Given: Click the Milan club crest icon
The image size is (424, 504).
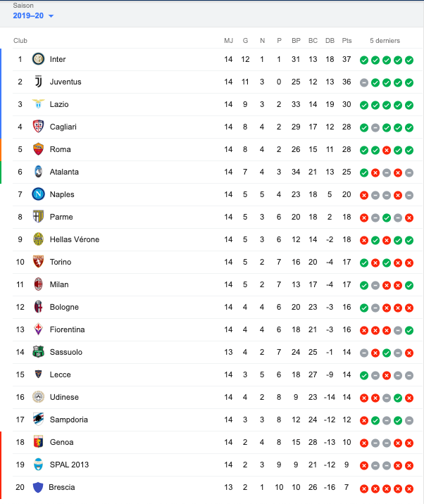Looking at the screenshot, I should click(x=39, y=284).
